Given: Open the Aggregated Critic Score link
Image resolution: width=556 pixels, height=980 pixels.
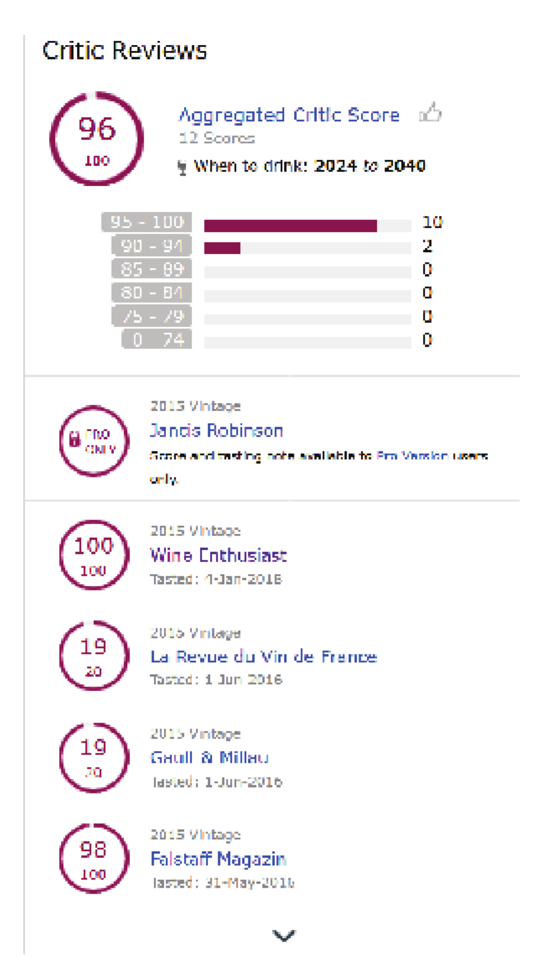Looking at the screenshot, I should click(289, 115).
